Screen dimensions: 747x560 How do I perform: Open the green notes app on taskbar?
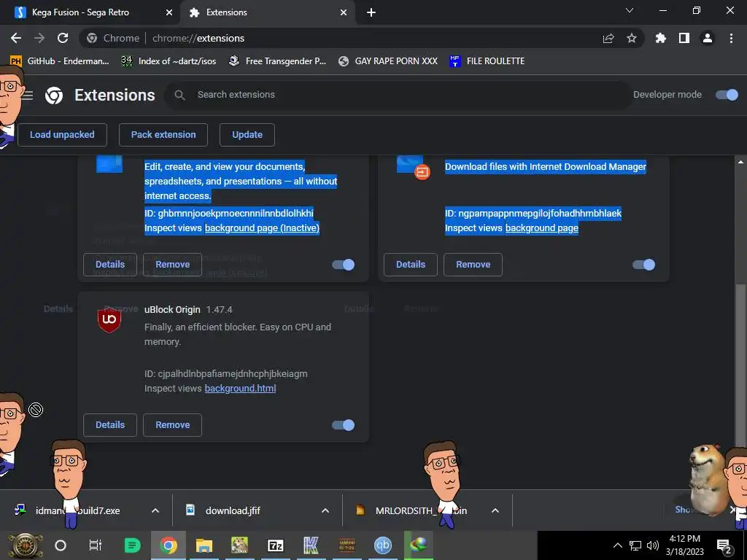[132, 545]
